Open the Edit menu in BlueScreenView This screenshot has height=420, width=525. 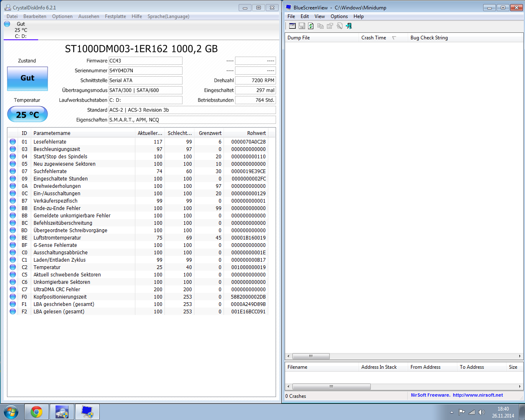coord(305,16)
